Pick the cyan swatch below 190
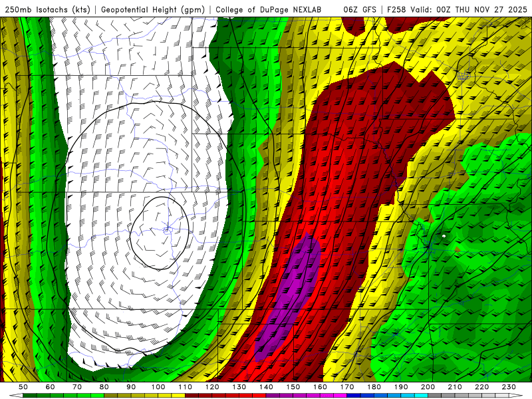The image size is (532, 399). point(408,396)
